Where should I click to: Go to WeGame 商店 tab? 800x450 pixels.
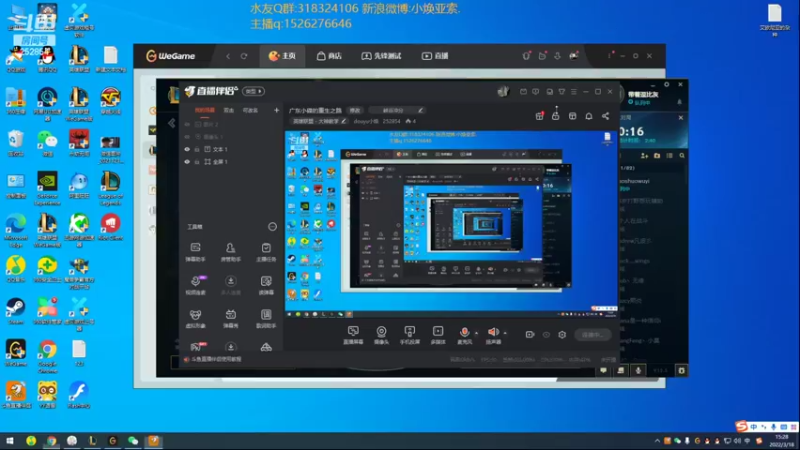pos(329,56)
